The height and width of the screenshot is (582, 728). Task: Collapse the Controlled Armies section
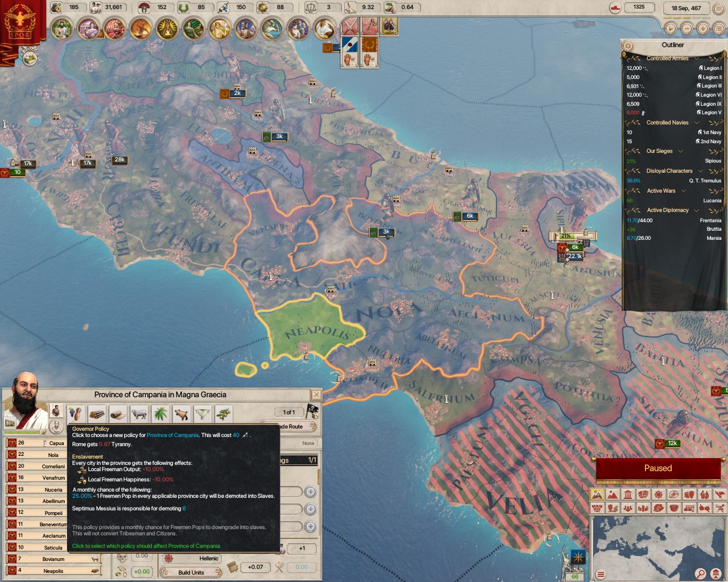coord(697,59)
